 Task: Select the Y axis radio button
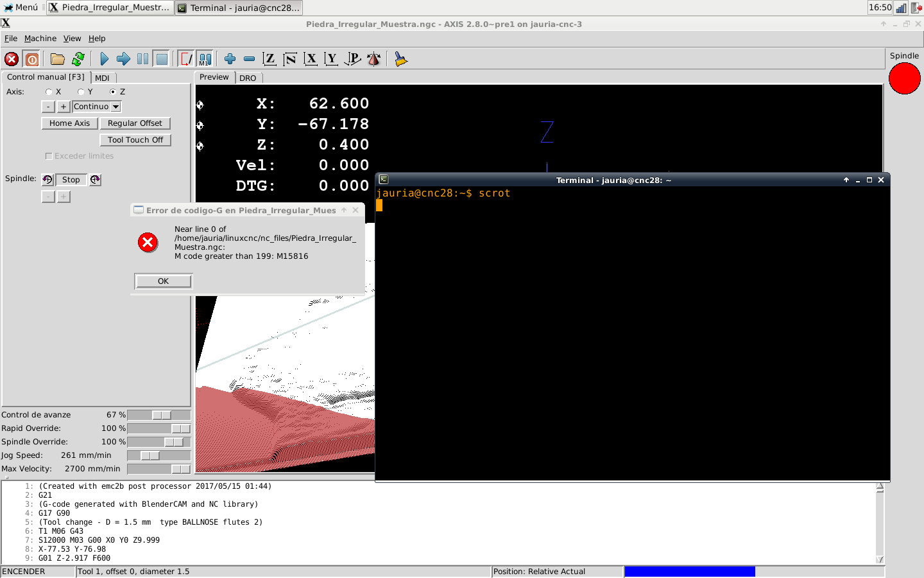coord(81,92)
